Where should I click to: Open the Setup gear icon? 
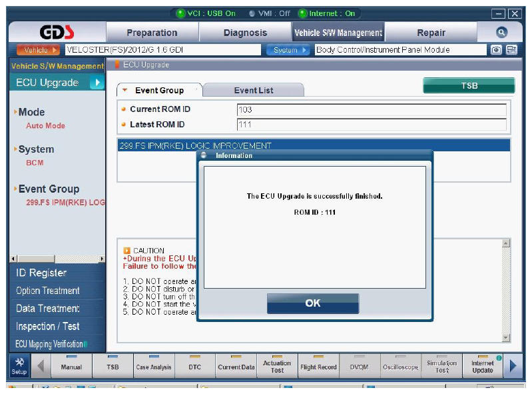19,365
